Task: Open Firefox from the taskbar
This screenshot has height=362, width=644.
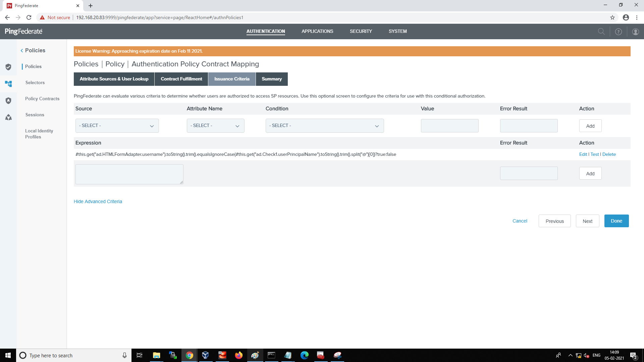Action: point(238,355)
